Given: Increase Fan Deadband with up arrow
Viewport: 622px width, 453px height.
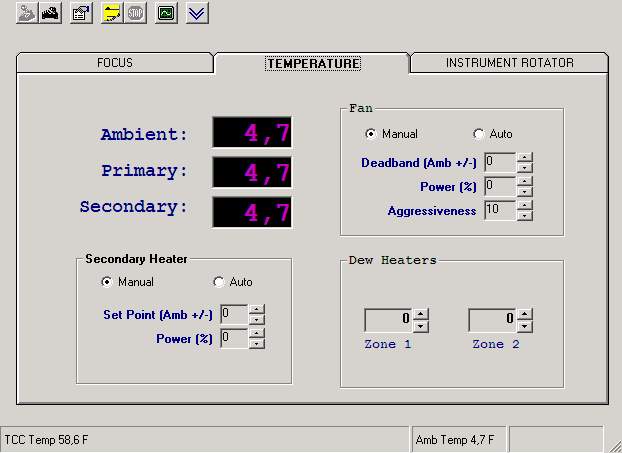Looking at the screenshot, I should (x=525, y=157).
